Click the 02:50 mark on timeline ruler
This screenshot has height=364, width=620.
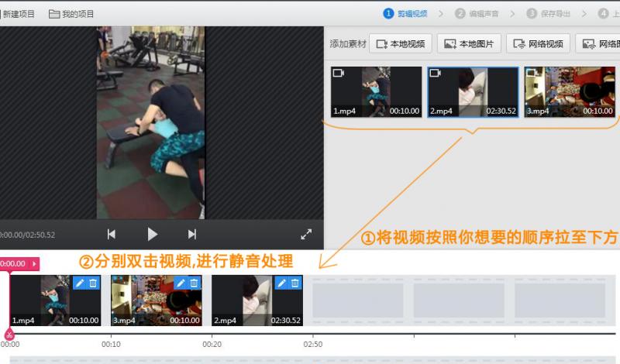pos(313,344)
